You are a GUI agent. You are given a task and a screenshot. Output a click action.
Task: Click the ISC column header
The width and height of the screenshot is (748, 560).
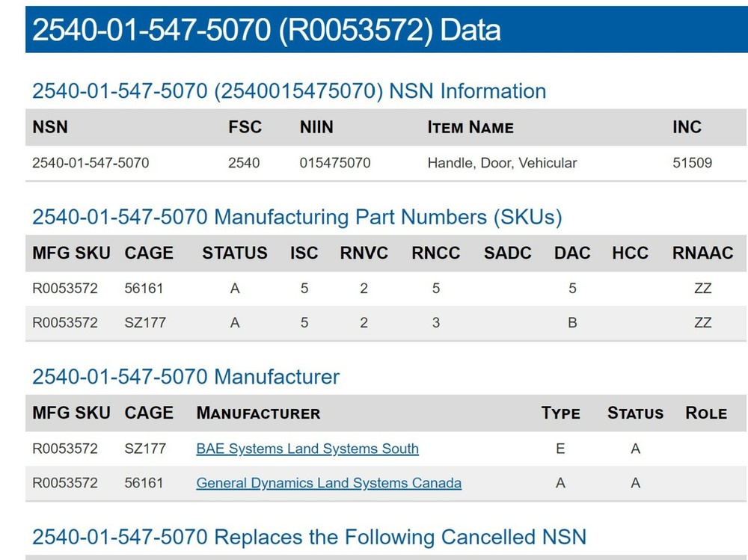[304, 253]
